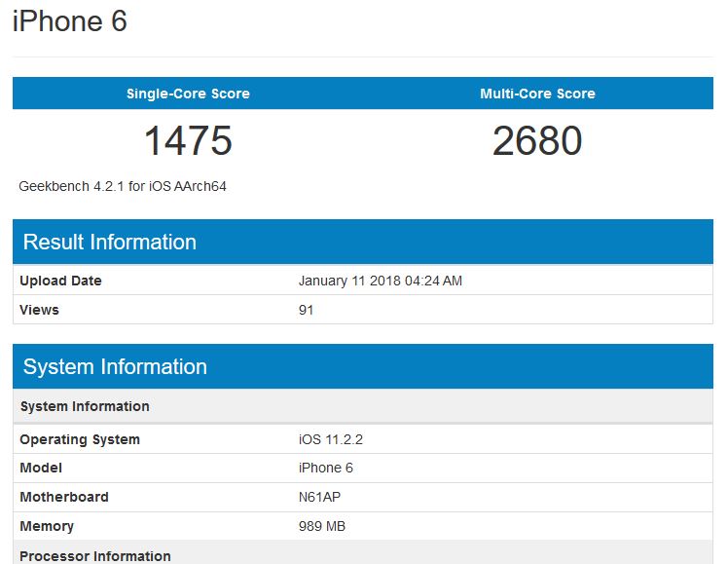
Task: Click the Motherboard row label
Action: pos(64,497)
